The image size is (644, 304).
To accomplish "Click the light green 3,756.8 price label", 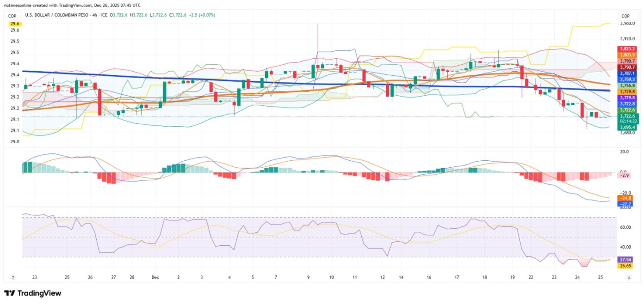I will (x=626, y=85).
